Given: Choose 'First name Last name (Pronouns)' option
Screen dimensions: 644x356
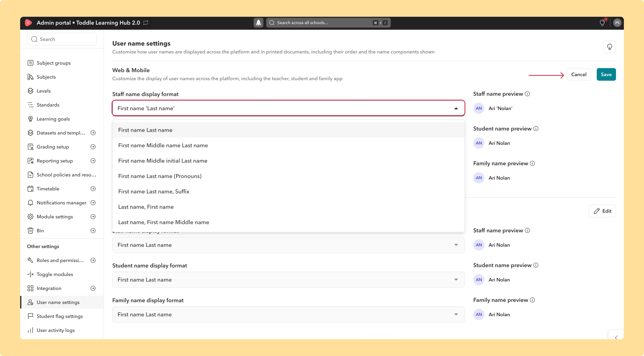Looking at the screenshot, I should point(288,176).
